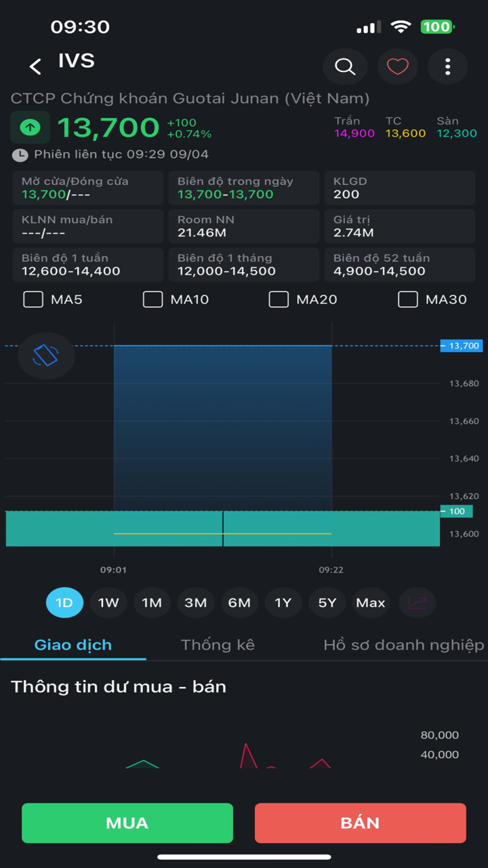This screenshot has height=868, width=488.
Task: Toggle the MA20 checkbox
Action: tap(279, 299)
